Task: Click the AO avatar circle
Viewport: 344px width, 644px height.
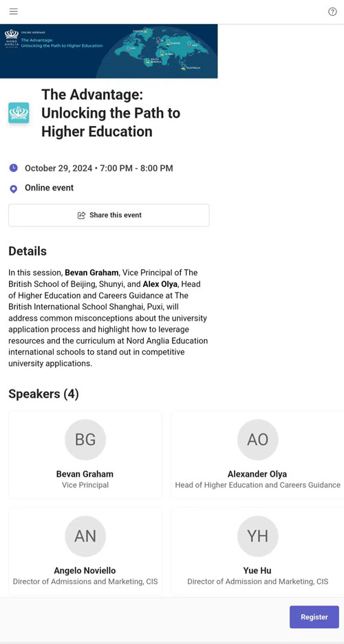Action: click(x=257, y=440)
